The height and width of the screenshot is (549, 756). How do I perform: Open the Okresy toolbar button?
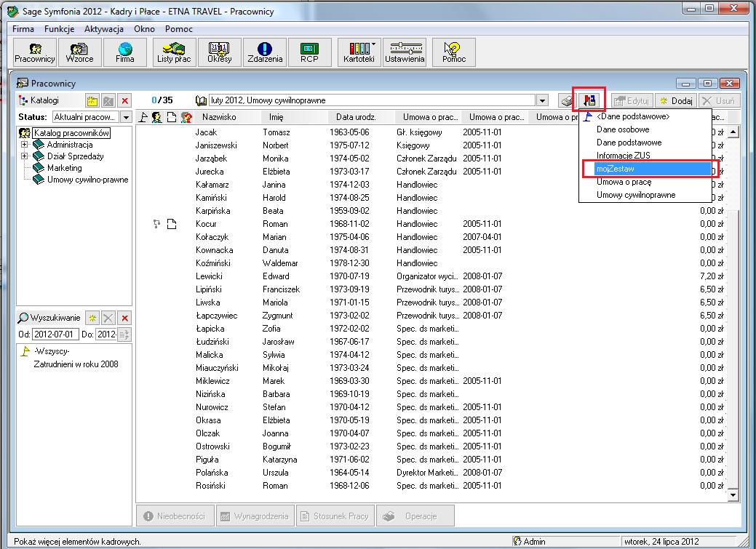tap(219, 52)
